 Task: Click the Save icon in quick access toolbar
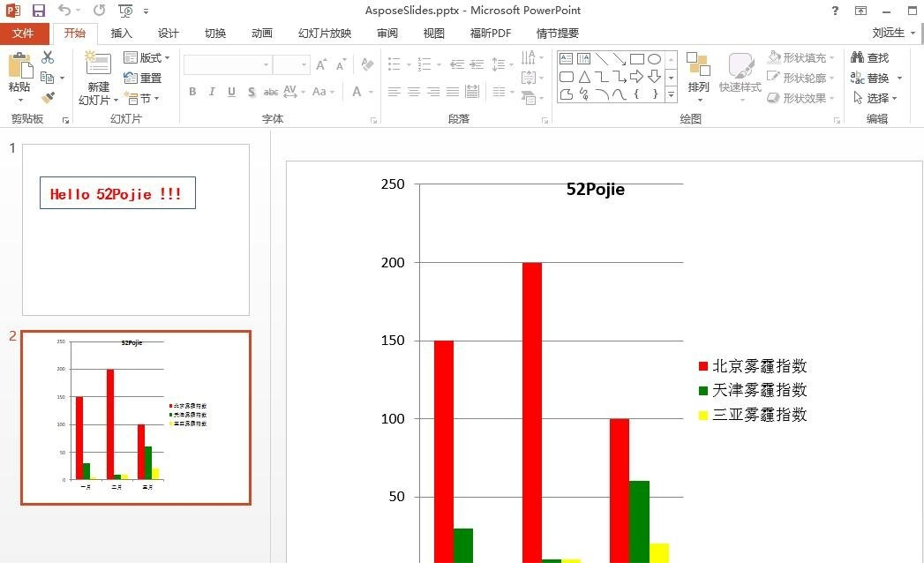tap(39, 11)
